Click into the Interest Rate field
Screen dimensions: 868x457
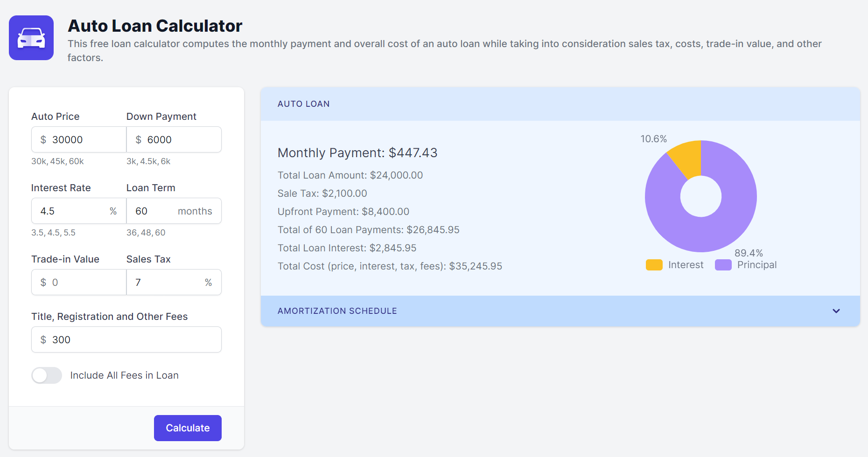(x=72, y=211)
